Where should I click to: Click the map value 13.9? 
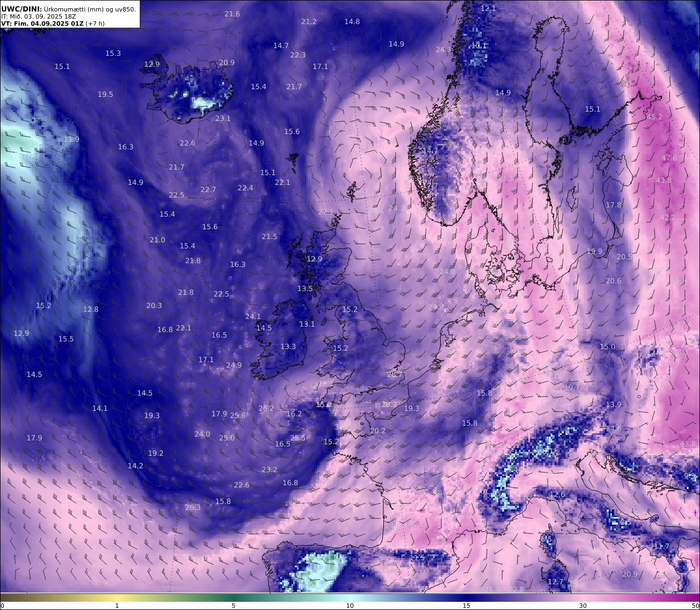614,404
